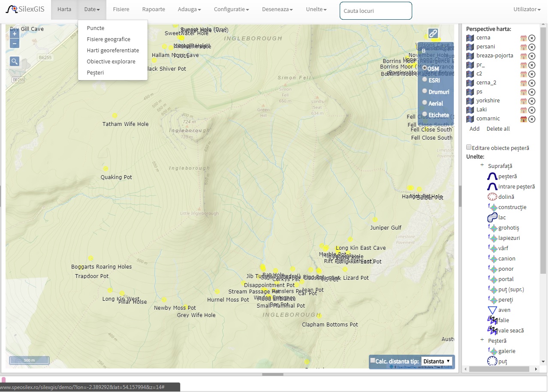Screen dimensions: 549x392
Task: Click the map zoom in plus button
Action: (x=15, y=34)
